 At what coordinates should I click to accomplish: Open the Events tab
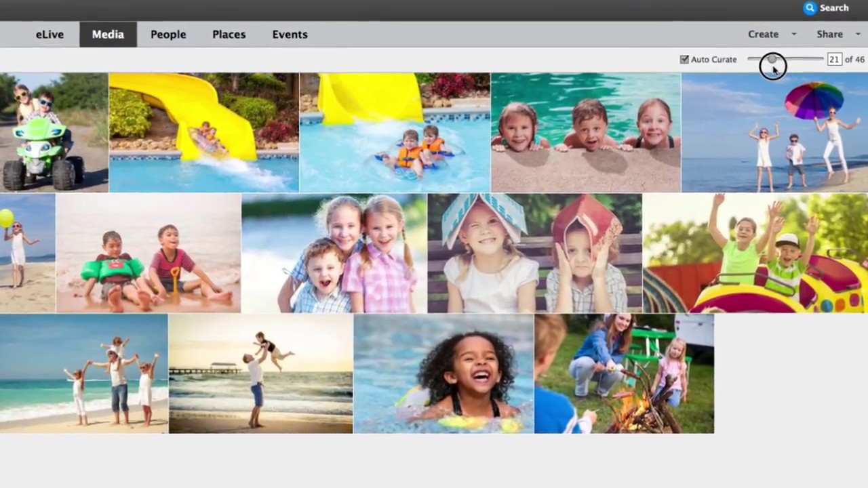tap(290, 35)
